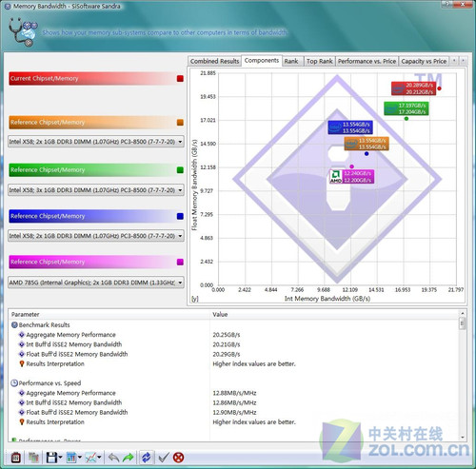476x469 pixels.
Task: Click the green forward arrow icon
Action: (129, 458)
